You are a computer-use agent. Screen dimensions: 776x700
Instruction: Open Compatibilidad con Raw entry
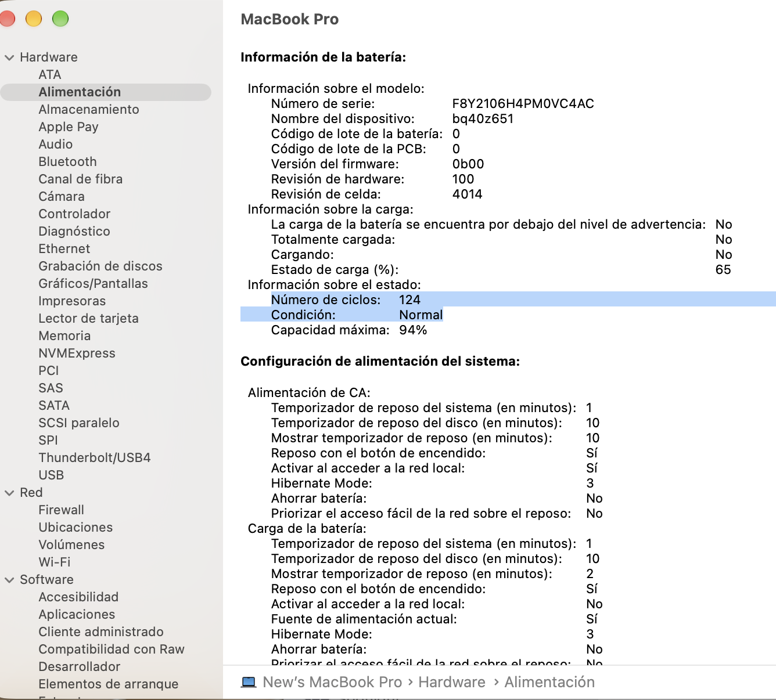[112, 649]
